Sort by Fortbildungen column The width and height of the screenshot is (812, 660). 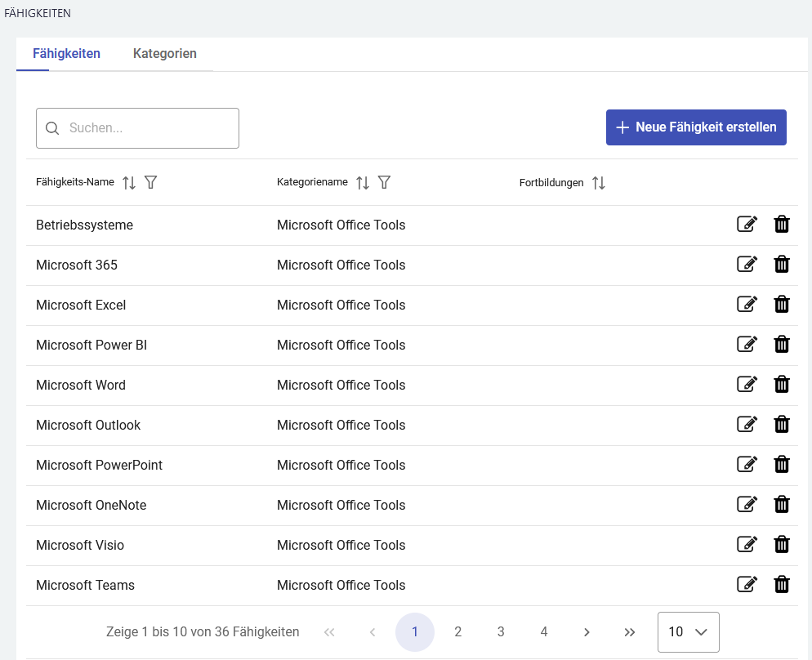[x=599, y=183]
